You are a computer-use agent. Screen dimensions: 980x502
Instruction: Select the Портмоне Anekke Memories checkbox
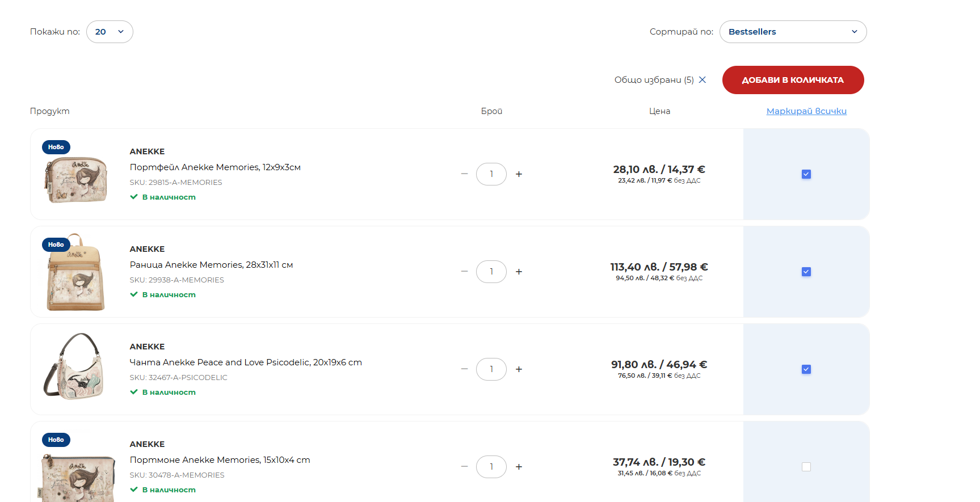pyautogui.click(x=806, y=467)
